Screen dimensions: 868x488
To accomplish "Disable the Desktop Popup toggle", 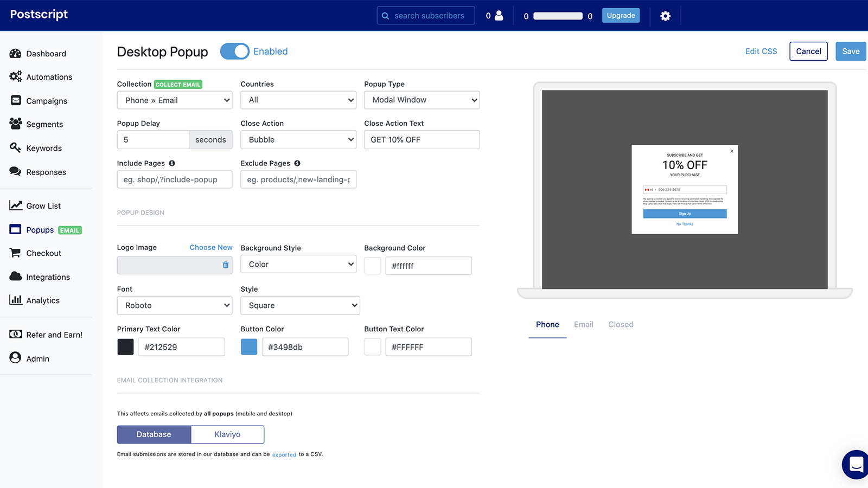I will point(234,51).
